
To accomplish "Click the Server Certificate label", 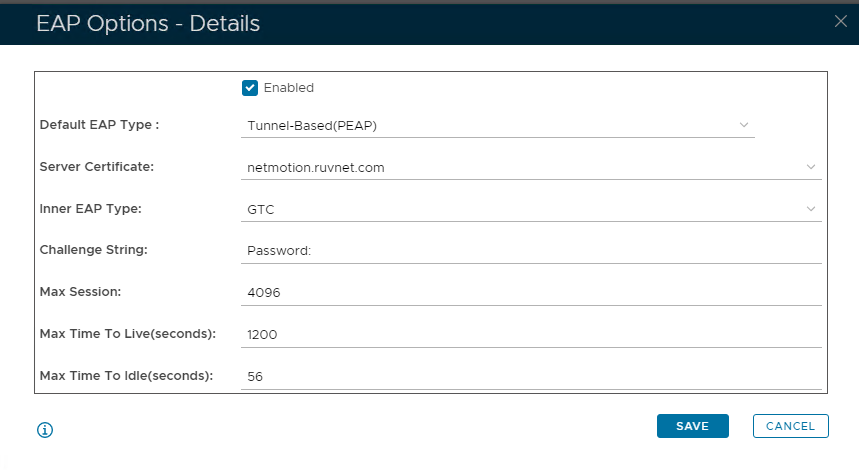I will pyautogui.click(x=96, y=167).
